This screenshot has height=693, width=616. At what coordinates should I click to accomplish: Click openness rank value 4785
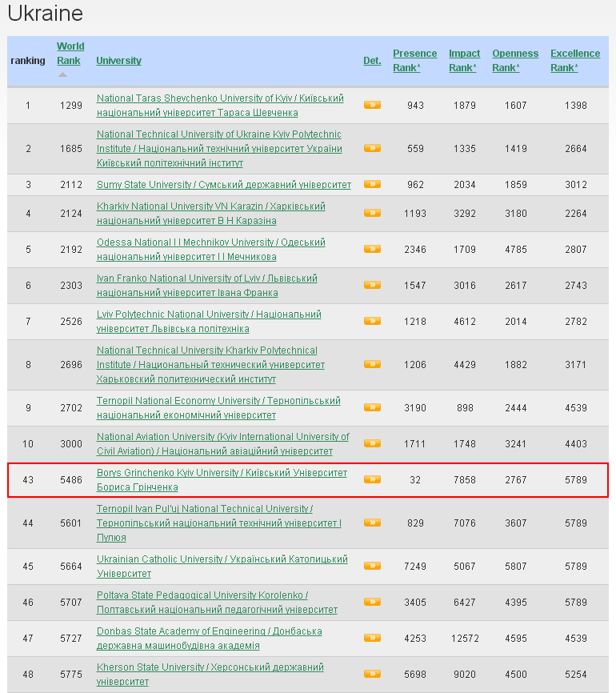tap(516, 249)
